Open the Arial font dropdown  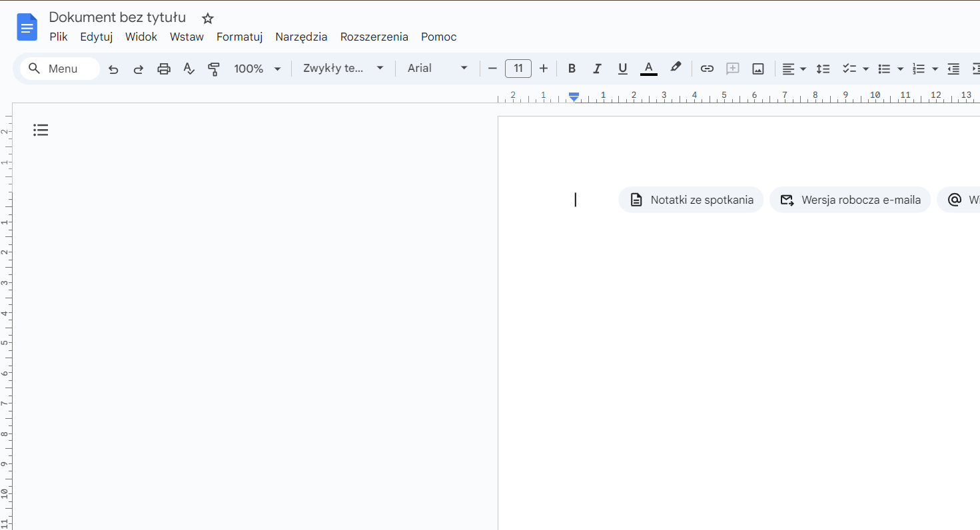coord(438,68)
